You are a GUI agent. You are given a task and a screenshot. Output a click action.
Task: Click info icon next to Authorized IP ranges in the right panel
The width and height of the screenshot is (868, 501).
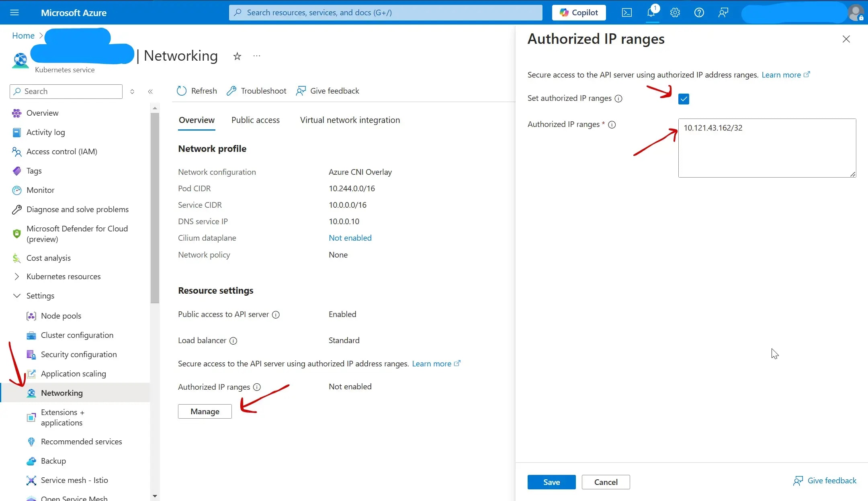point(612,125)
